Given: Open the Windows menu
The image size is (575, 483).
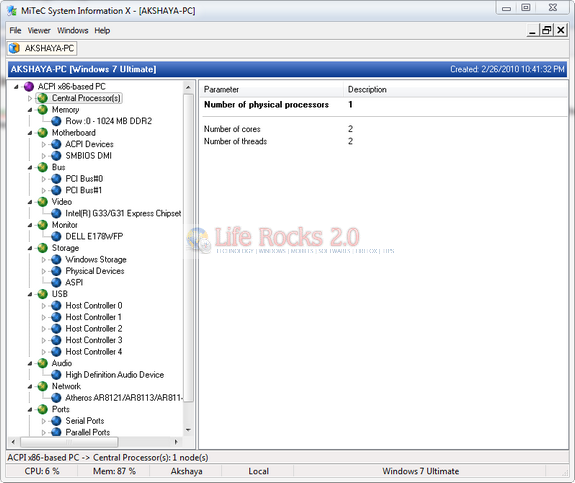Looking at the screenshot, I should (x=73, y=30).
